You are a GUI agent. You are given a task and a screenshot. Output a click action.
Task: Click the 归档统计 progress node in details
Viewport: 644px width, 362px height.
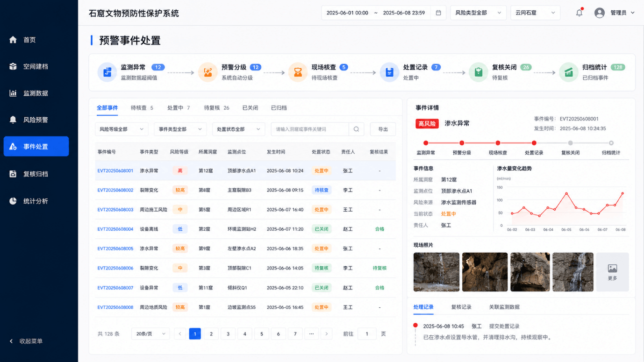point(611,143)
